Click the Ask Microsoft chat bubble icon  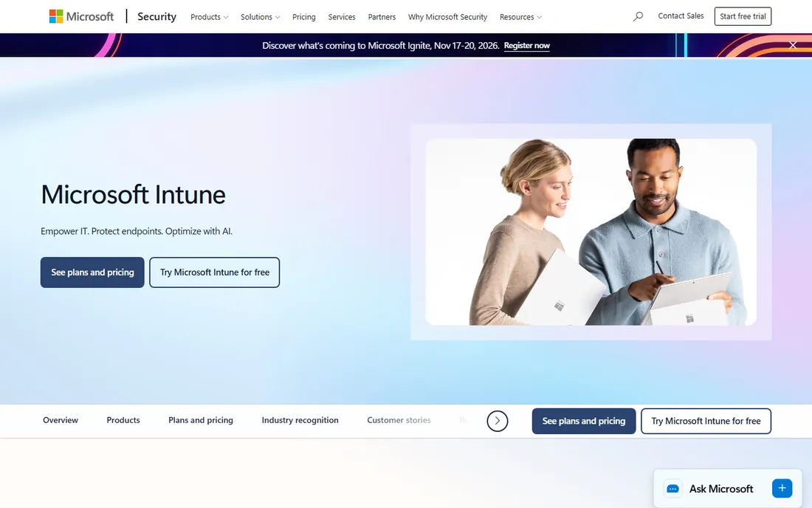pos(672,488)
